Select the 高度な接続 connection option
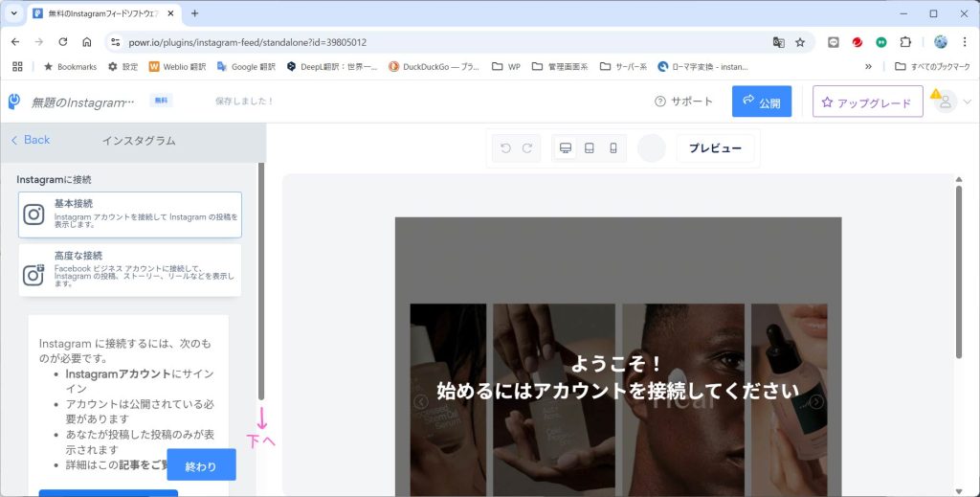The width and height of the screenshot is (980, 497). (x=130, y=270)
